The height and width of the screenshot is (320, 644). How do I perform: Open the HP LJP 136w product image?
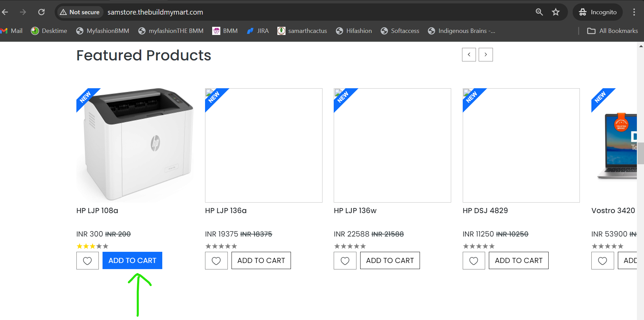(392, 145)
